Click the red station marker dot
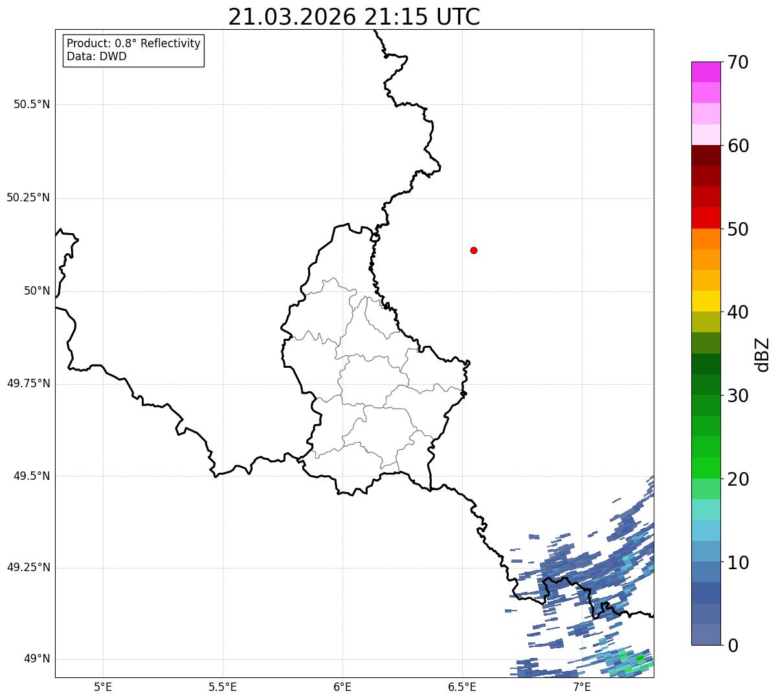 [x=474, y=250]
